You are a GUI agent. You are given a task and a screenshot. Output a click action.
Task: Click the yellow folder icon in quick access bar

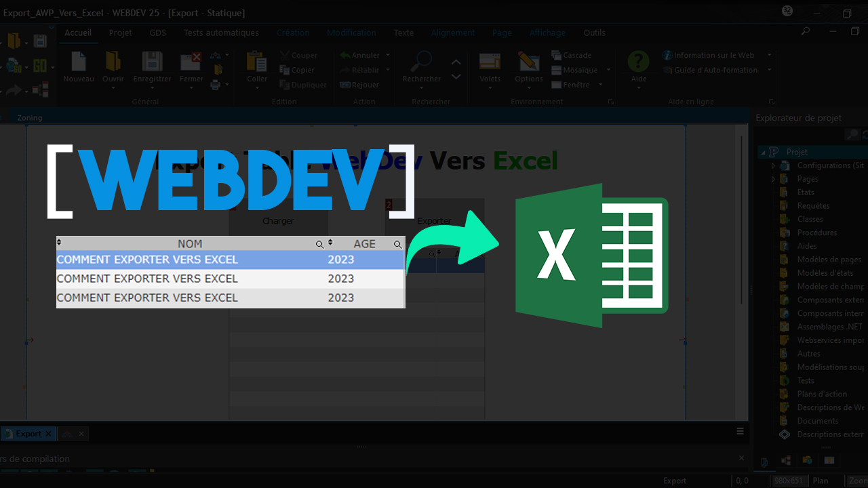15,41
